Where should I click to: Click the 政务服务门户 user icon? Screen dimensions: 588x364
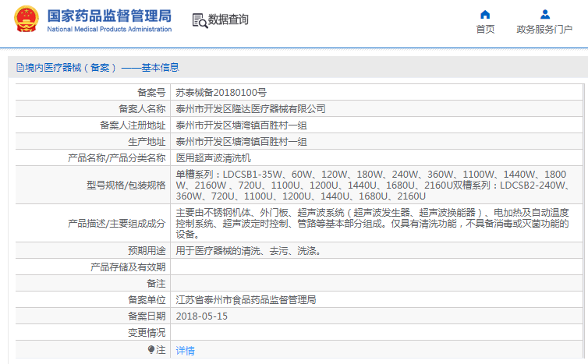545,15
